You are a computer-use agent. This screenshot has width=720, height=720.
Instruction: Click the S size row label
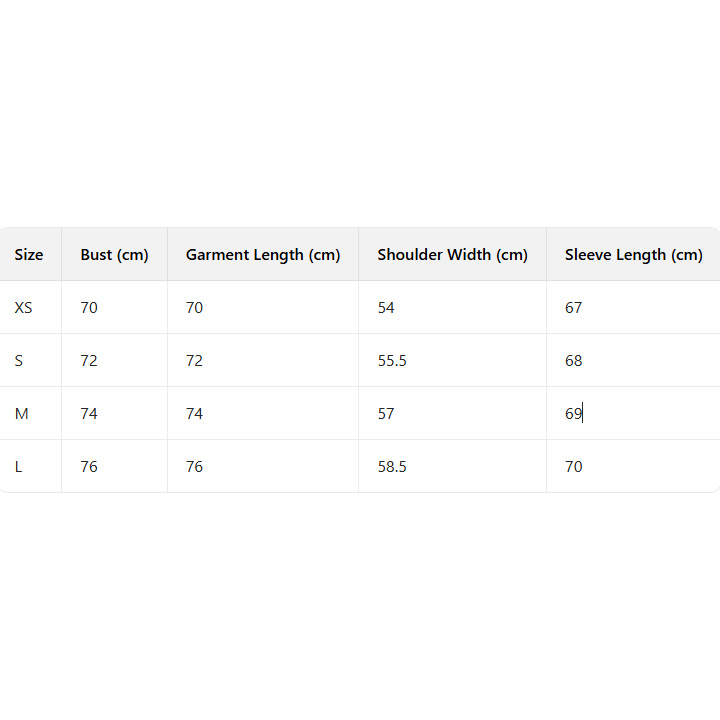pos(19,361)
